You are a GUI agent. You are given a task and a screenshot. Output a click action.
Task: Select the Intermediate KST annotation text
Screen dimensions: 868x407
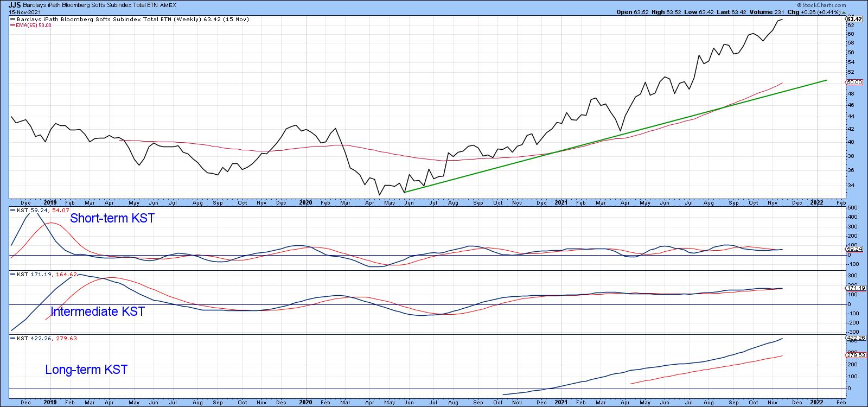pos(98,311)
